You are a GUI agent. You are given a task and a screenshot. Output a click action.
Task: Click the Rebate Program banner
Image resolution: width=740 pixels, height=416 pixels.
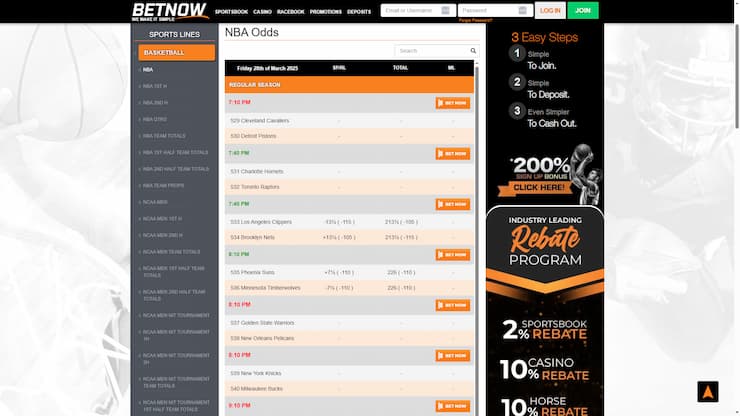click(545, 312)
